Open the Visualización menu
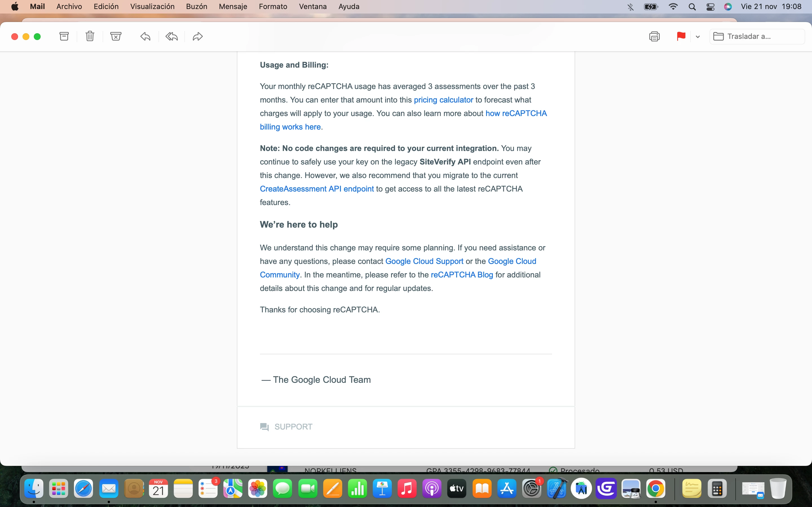Screen dimensions: 812x507 [152, 6]
